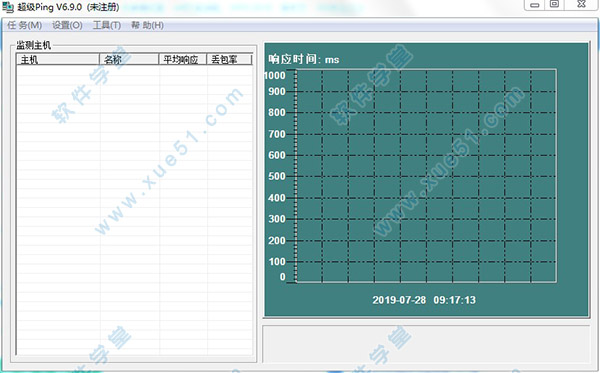This screenshot has height=373, width=600.
Task: Maximize the 超级Ping window
Action: coord(554,4)
